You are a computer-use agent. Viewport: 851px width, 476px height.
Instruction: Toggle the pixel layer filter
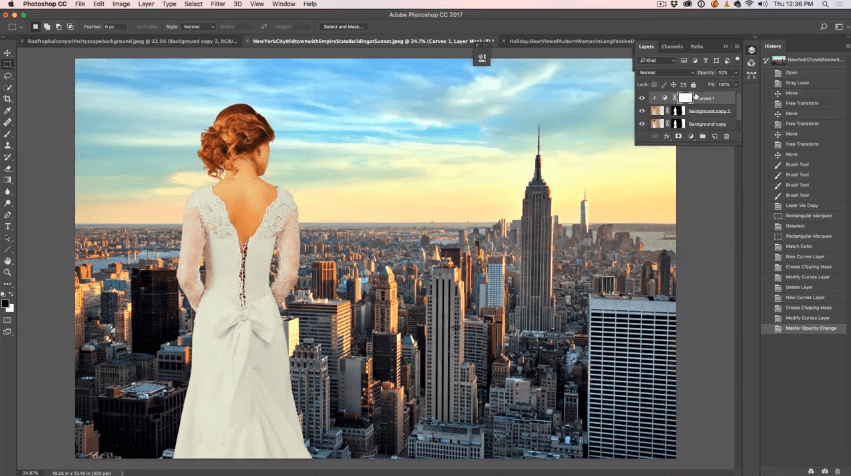coord(684,60)
